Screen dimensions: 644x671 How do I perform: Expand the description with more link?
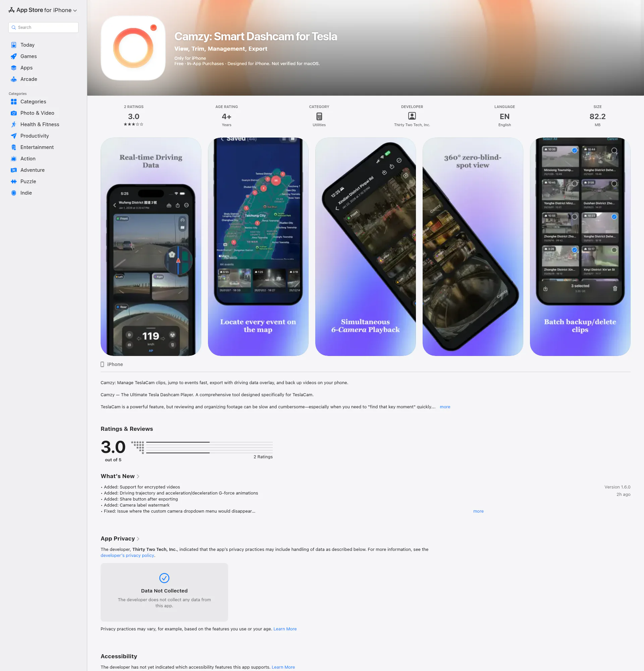445,407
